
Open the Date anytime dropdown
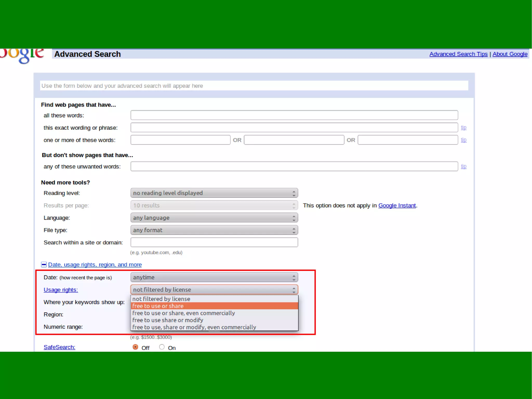pos(214,278)
